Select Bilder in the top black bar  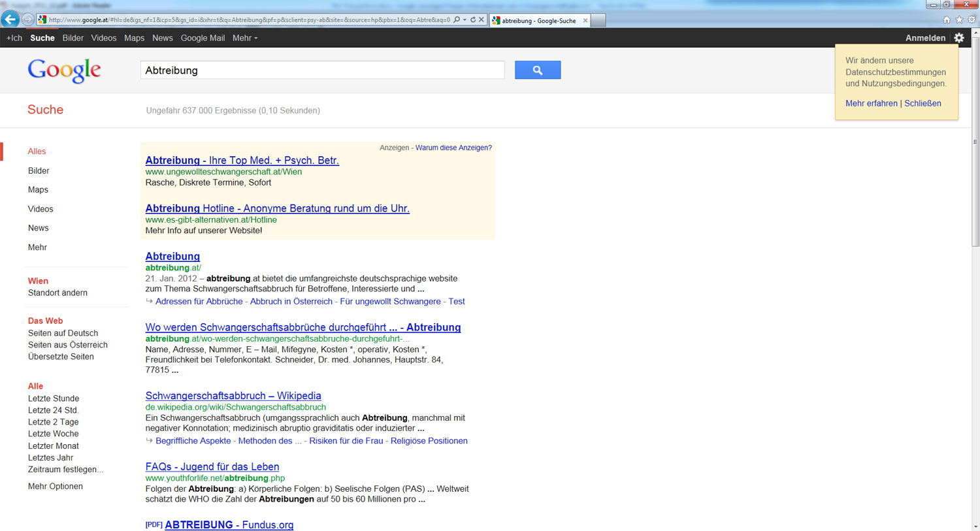pyautogui.click(x=73, y=38)
